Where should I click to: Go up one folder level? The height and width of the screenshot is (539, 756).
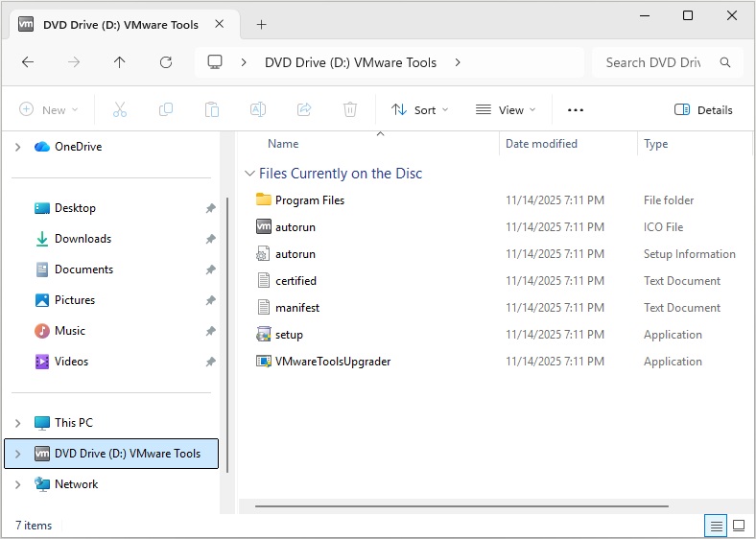120,62
